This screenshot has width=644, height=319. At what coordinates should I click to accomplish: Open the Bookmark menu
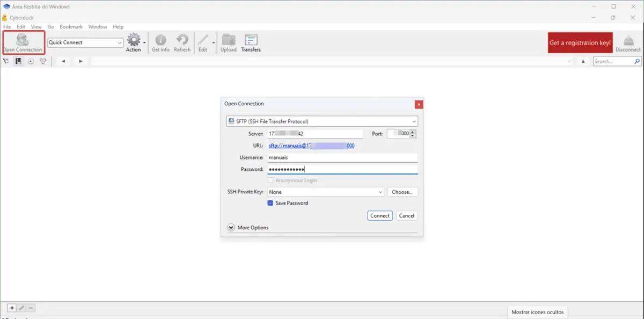click(x=71, y=27)
